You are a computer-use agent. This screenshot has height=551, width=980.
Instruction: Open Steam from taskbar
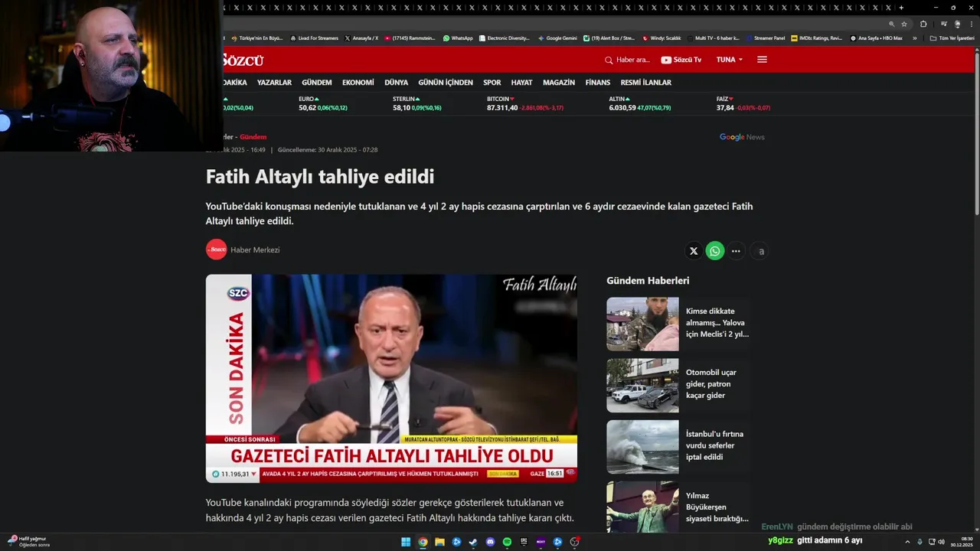point(473,542)
